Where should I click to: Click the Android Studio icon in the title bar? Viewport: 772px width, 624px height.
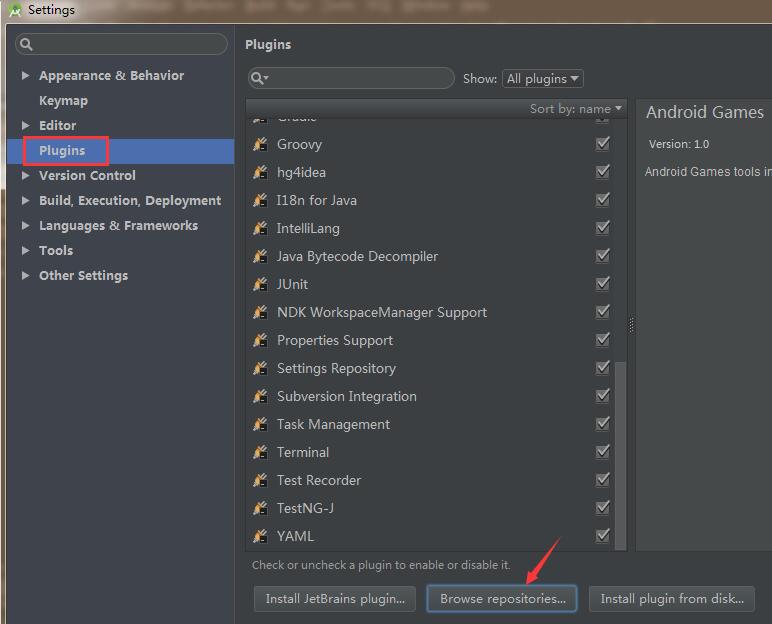(15, 10)
